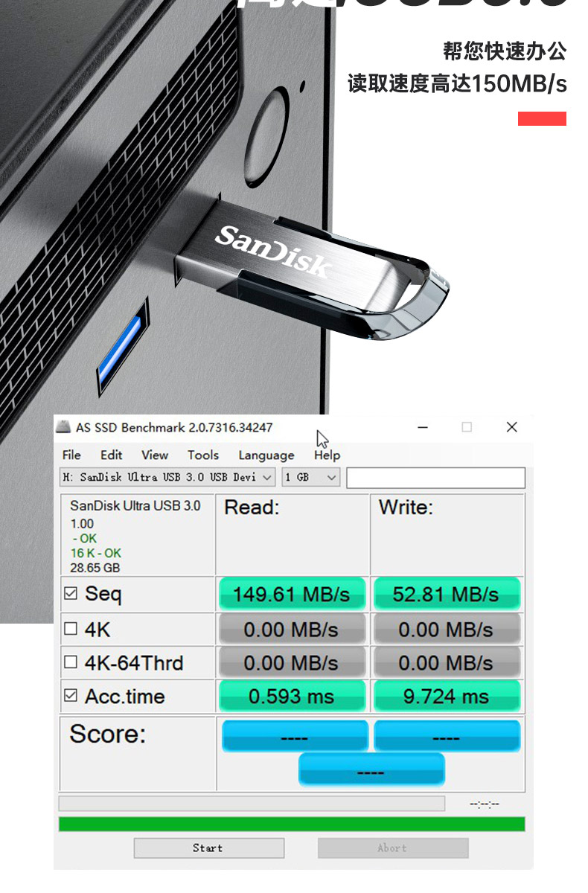The height and width of the screenshot is (893, 588).
Task: Click the Abort button
Action: click(393, 848)
